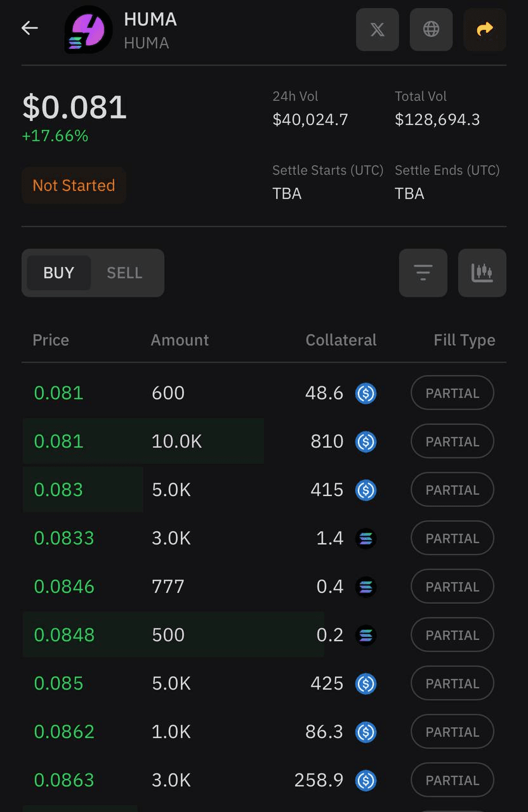Viewport: 528px width, 812px height.
Task: Click the Total Vol value $128,694.3
Action: (437, 120)
